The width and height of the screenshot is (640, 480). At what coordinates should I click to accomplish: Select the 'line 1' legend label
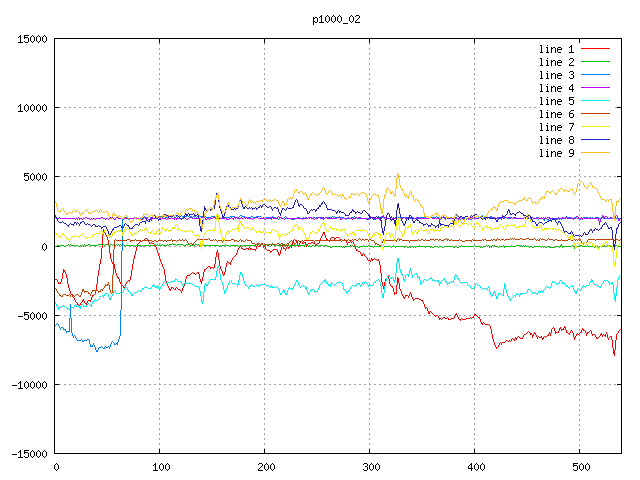[557, 49]
